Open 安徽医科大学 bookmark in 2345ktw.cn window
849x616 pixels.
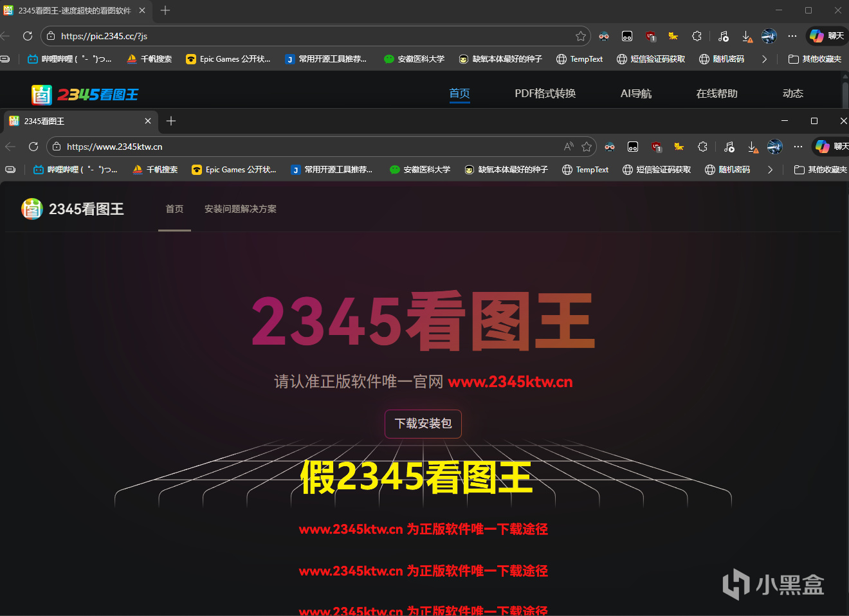click(x=420, y=170)
